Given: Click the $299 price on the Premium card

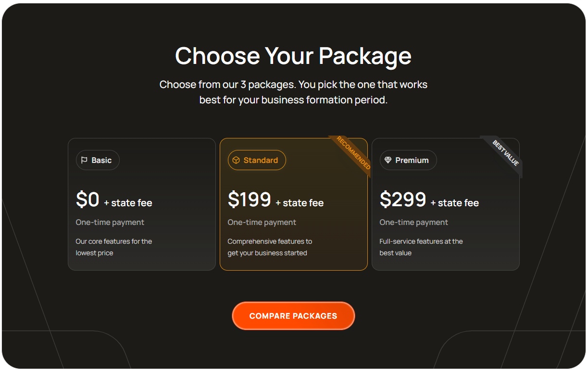Looking at the screenshot, I should (x=403, y=199).
